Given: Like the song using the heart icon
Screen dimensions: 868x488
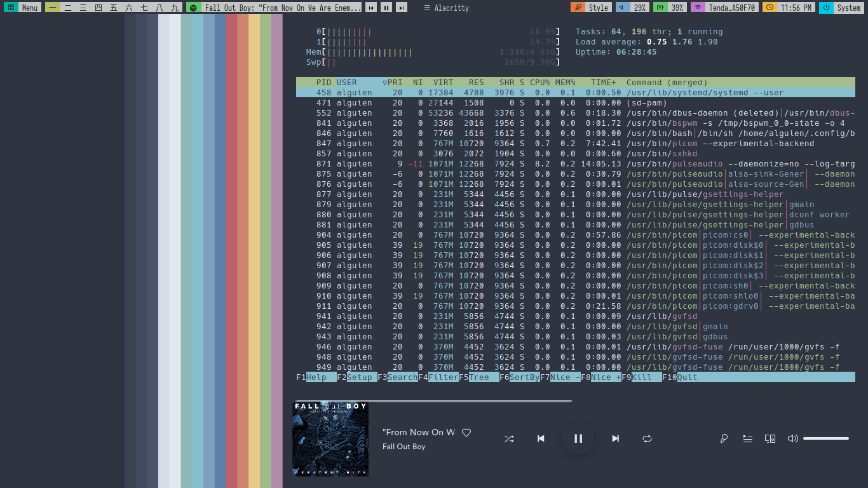Looking at the screenshot, I should 466,432.
